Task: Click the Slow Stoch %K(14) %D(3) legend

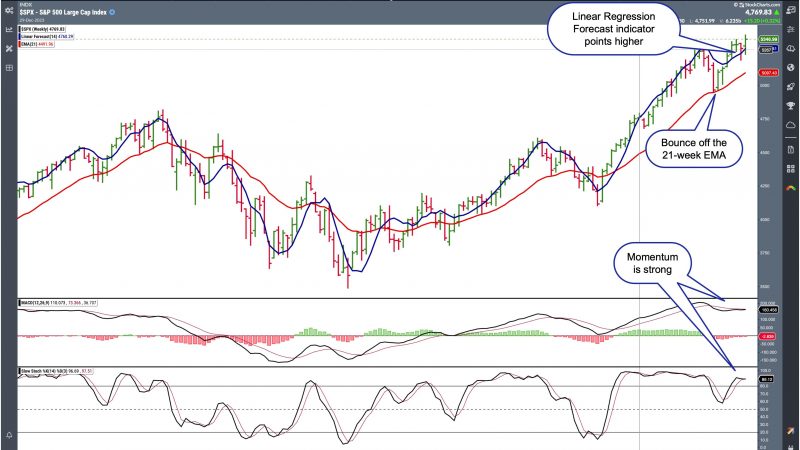Action: click(x=56, y=371)
